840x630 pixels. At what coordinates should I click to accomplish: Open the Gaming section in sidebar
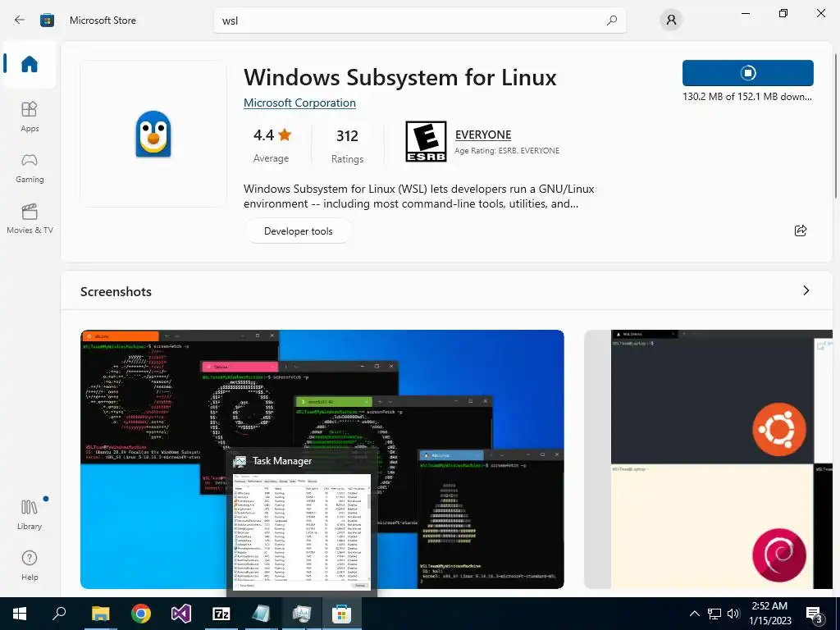[x=30, y=167]
